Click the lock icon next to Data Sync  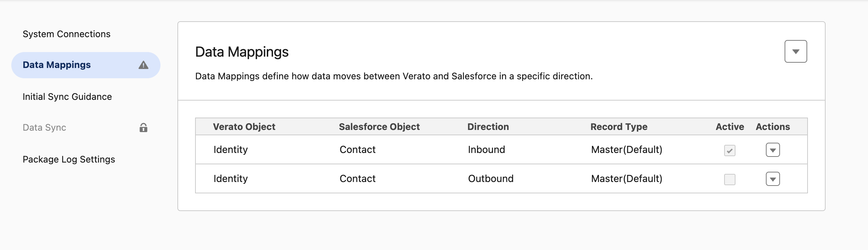[x=143, y=127]
